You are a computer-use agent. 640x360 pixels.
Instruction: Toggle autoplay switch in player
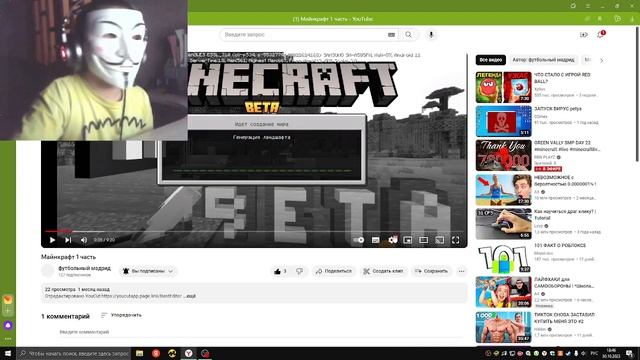coord(359,240)
